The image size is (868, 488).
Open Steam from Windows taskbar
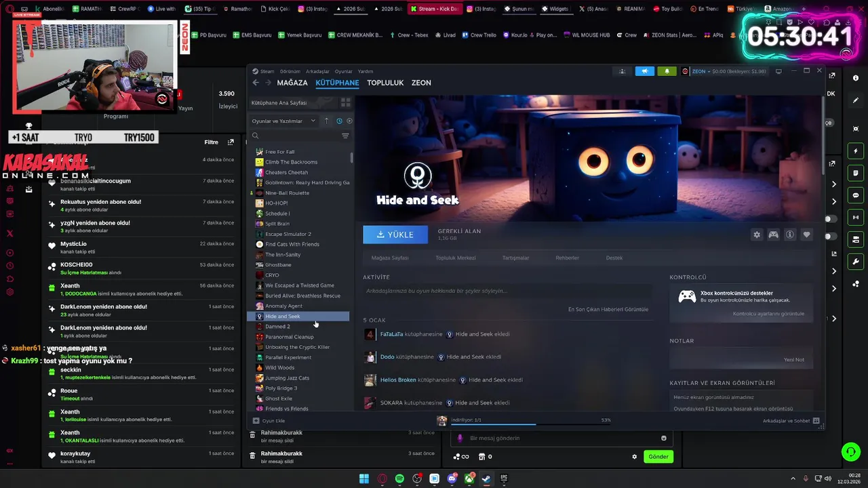pyautogui.click(x=487, y=479)
